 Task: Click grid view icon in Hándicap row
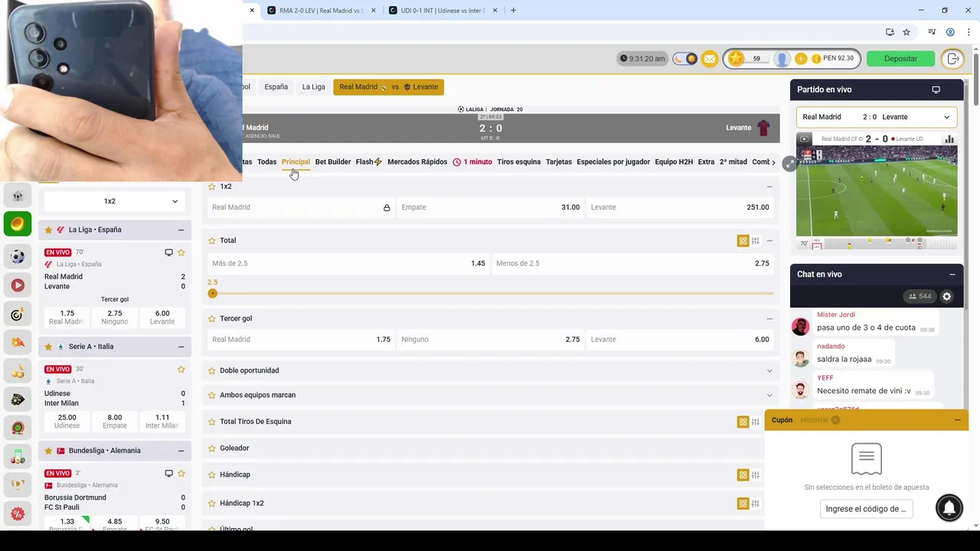click(x=743, y=475)
